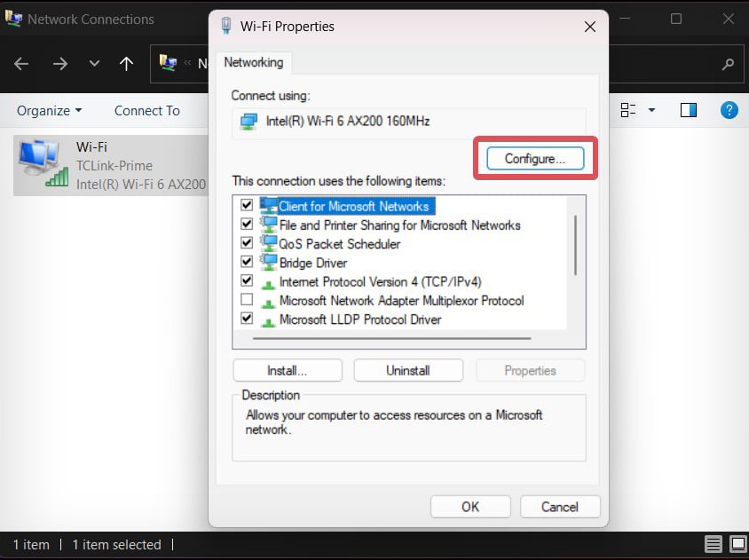The image size is (749, 560).
Task: Click the horizontal scrollbar of items list
Action: pos(391,338)
